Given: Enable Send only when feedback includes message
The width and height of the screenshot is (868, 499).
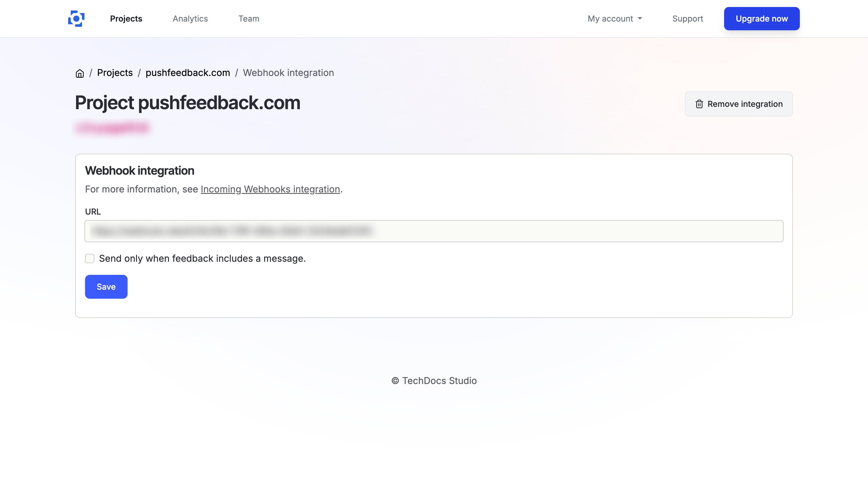Looking at the screenshot, I should tap(89, 259).
